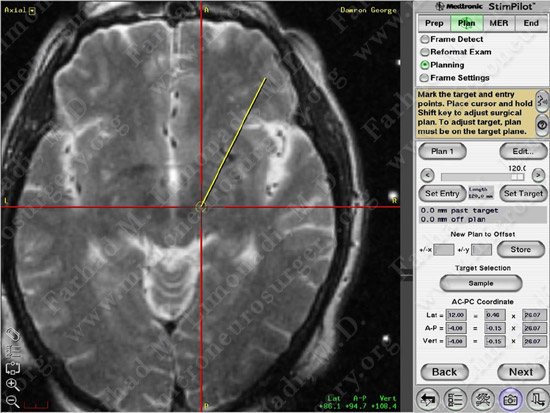Click the +/-y offset input field
This screenshot has width=550, height=413.
click(481, 250)
